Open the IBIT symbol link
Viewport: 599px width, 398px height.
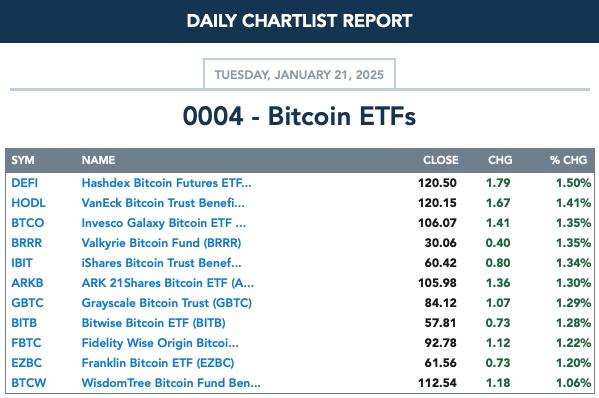click(22, 263)
